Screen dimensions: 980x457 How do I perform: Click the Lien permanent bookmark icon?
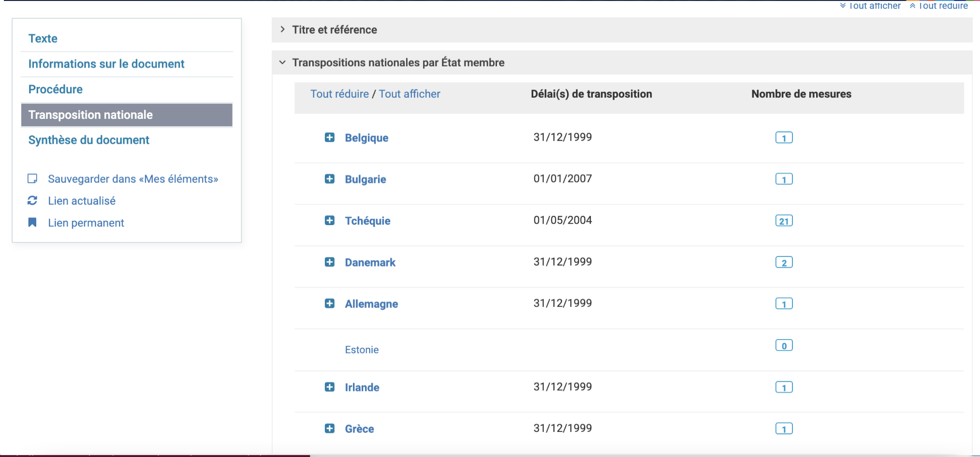(32, 222)
